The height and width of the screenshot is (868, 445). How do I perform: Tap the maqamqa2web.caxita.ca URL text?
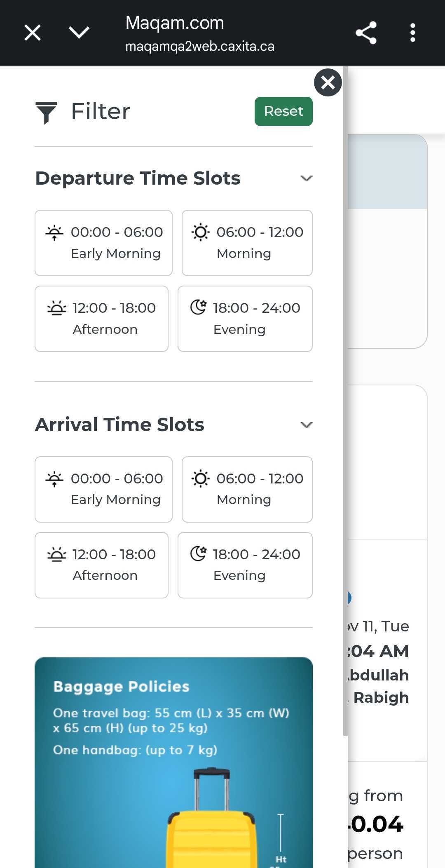click(x=200, y=46)
